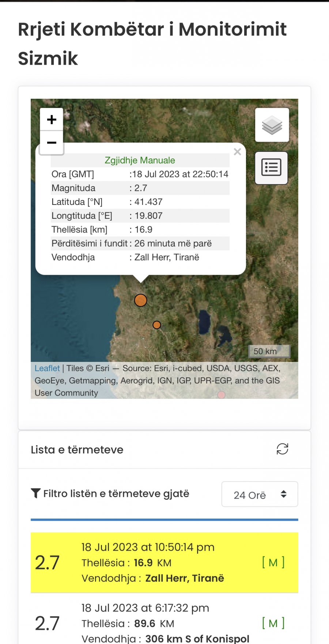Click the [ M ] tag on Zall Herr row
The width and height of the screenshot is (329, 644).
[x=273, y=562]
